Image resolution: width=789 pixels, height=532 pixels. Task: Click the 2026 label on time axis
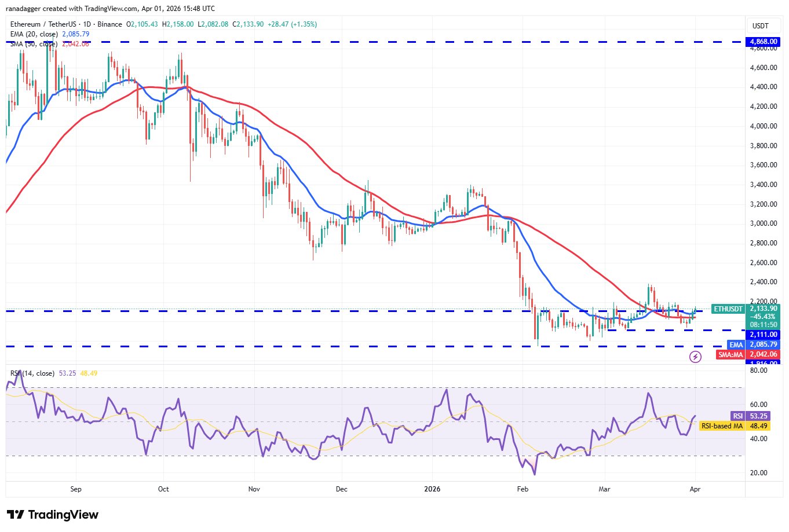point(432,489)
